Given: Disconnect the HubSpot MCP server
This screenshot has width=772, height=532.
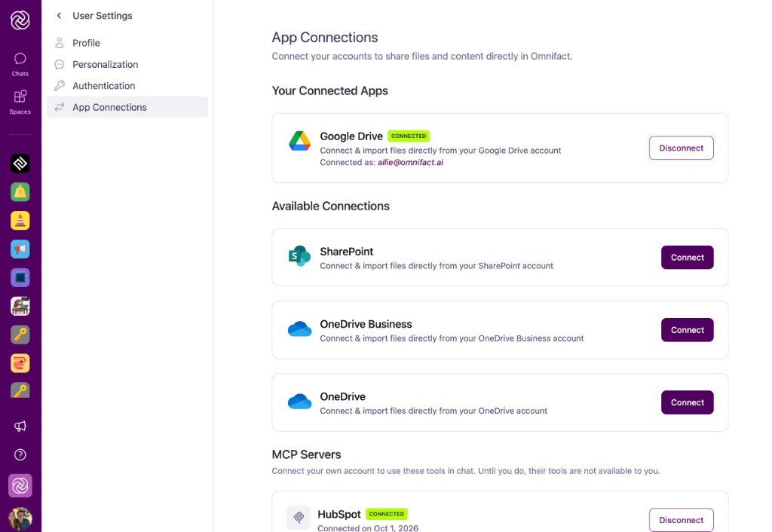Looking at the screenshot, I should (681, 520).
